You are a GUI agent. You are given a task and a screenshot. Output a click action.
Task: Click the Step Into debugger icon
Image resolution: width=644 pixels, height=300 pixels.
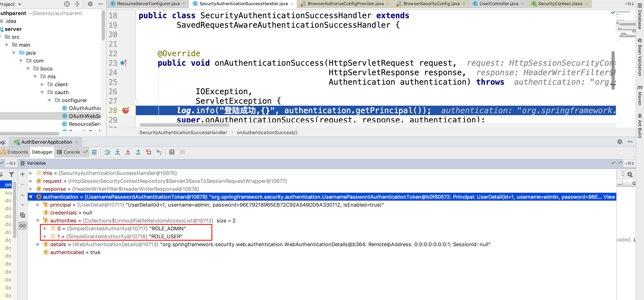tap(117, 152)
